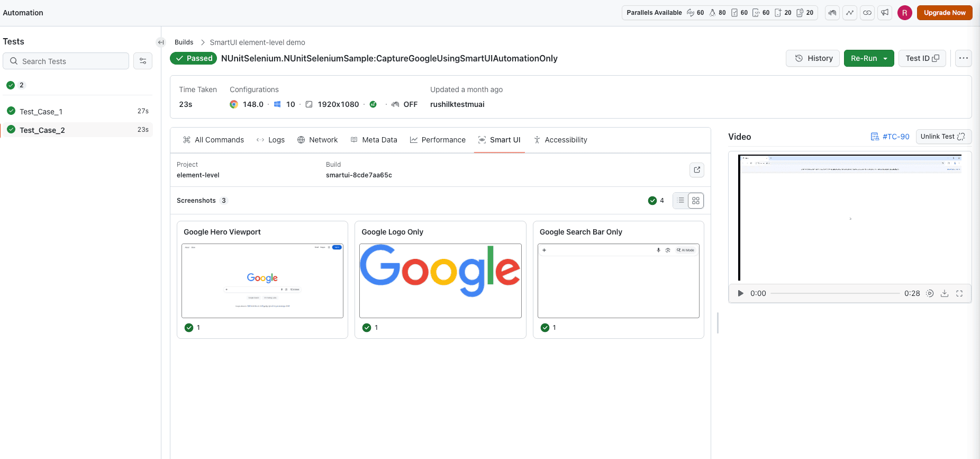Viewport: 980px width, 459px height.
Task: Click the Linux parallels count 80
Action: click(718, 13)
